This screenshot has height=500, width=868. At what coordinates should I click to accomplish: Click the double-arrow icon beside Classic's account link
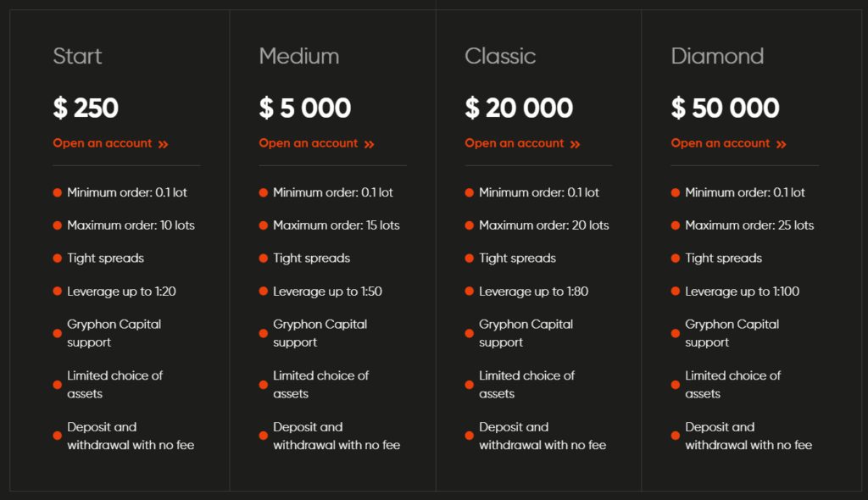576,143
